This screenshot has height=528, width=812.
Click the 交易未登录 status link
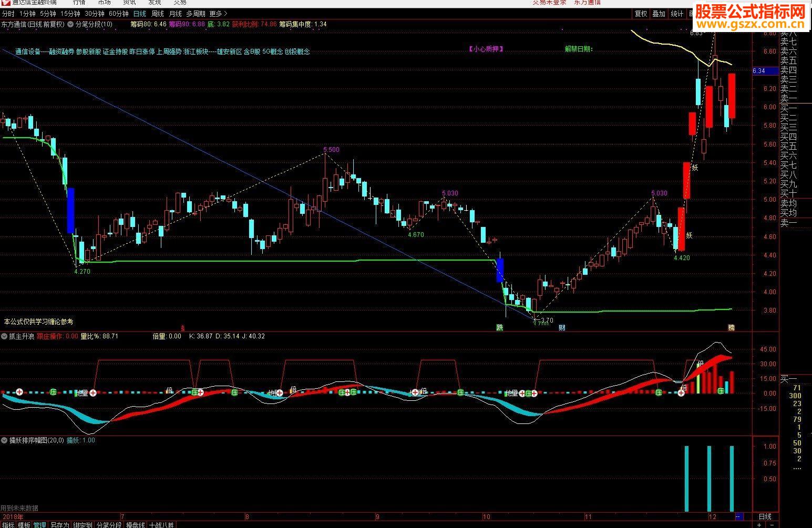[x=550, y=2]
